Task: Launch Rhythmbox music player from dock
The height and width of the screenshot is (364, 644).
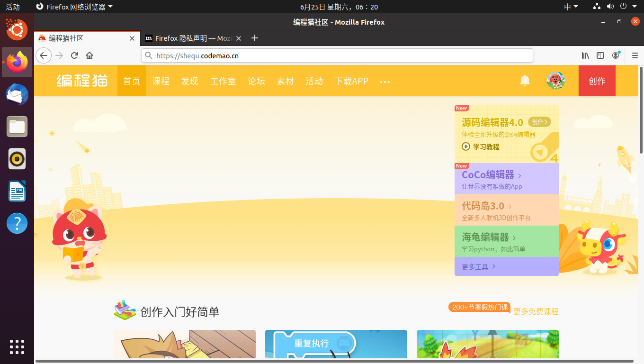Action: pyautogui.click(x=17, y=159)
